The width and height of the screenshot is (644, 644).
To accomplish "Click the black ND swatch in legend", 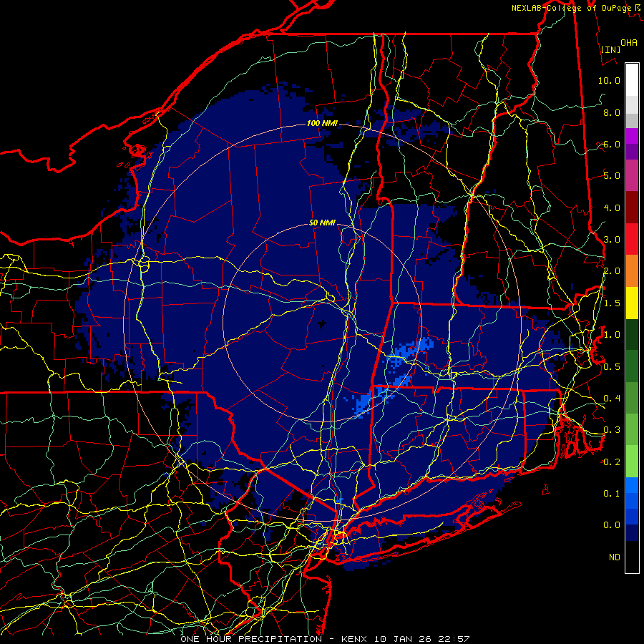I will pyautogui.click(x=632, y=557).
